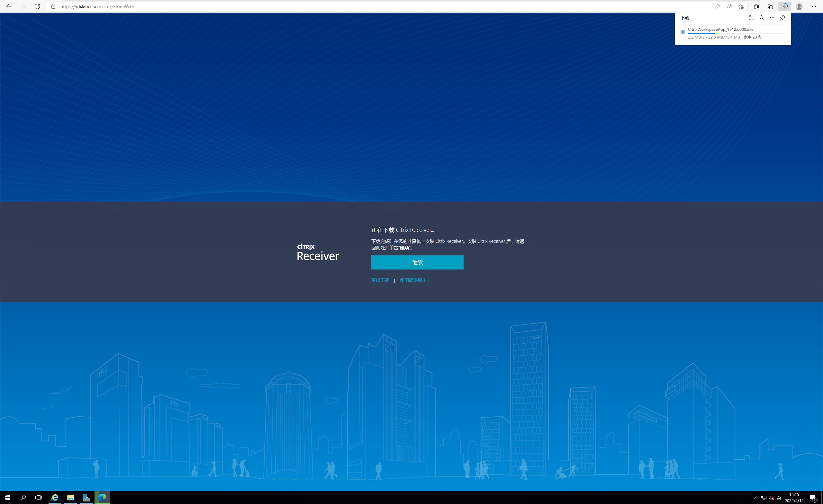Viewport: 823px width, 504px height.
Task: Add this page to favorites
Action: 740,6
